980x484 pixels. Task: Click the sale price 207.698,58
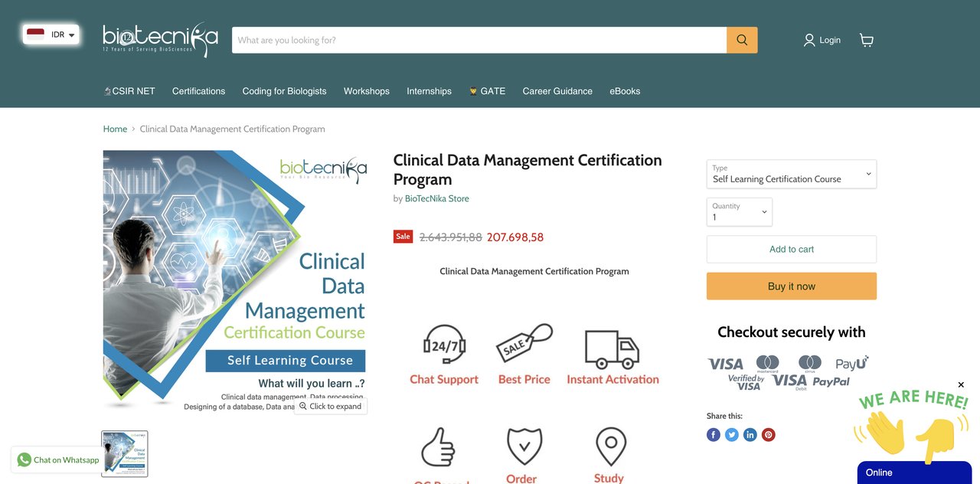515,237
